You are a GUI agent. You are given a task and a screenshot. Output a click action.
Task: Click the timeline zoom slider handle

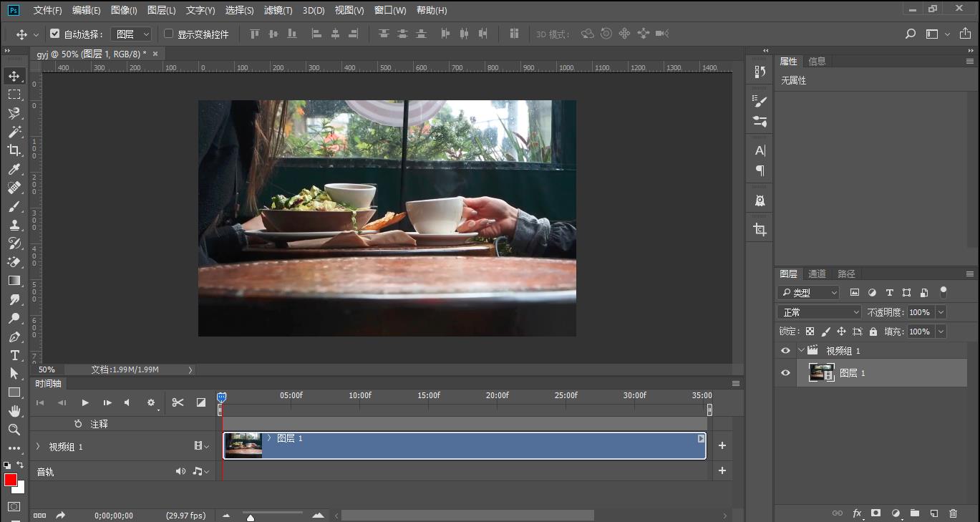(250, 517)
